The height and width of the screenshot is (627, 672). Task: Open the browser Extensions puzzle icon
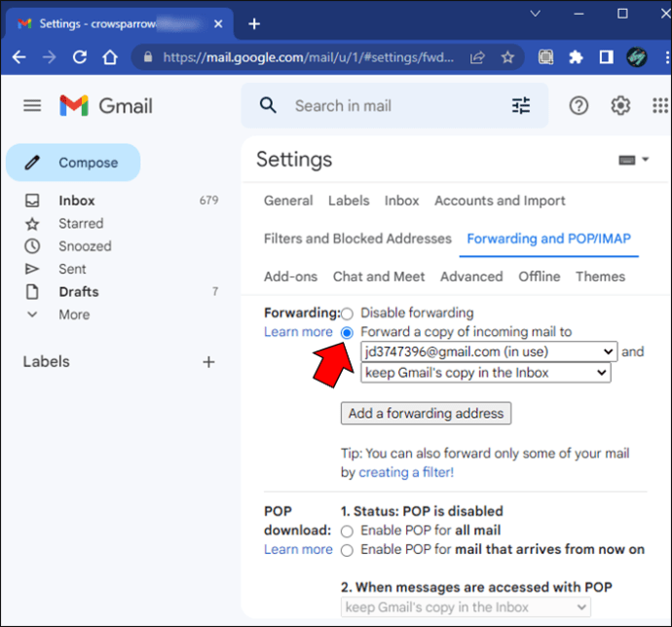576,57
